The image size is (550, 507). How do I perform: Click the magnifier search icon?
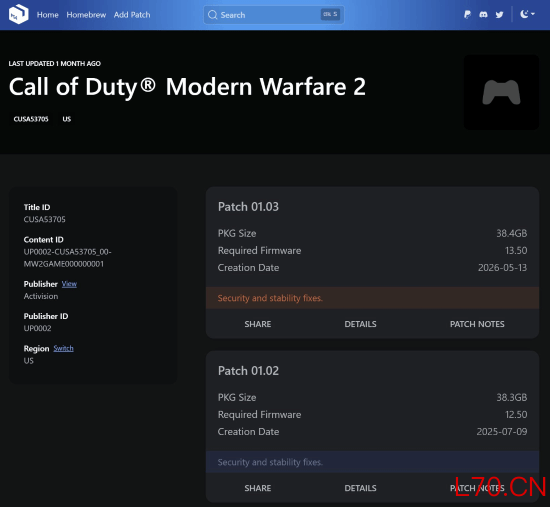pos(213,15)
